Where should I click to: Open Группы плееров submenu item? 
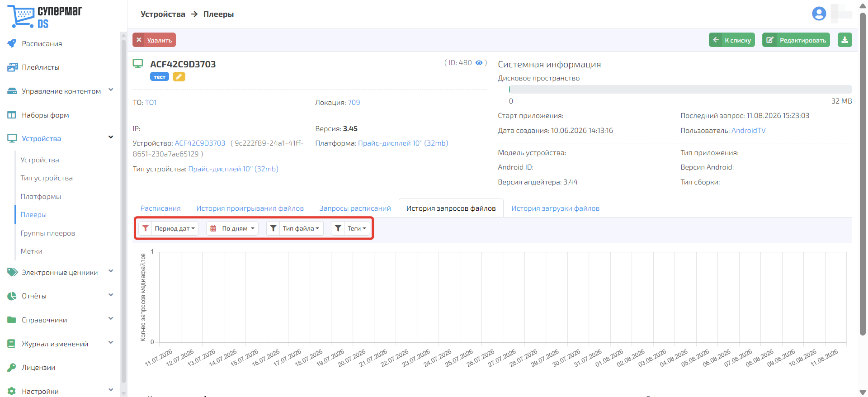48,233
